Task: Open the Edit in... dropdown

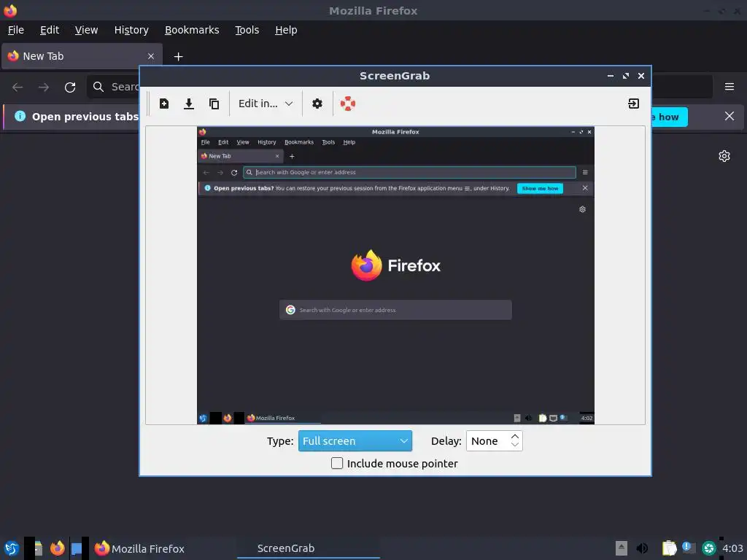Action: (266, 104)
